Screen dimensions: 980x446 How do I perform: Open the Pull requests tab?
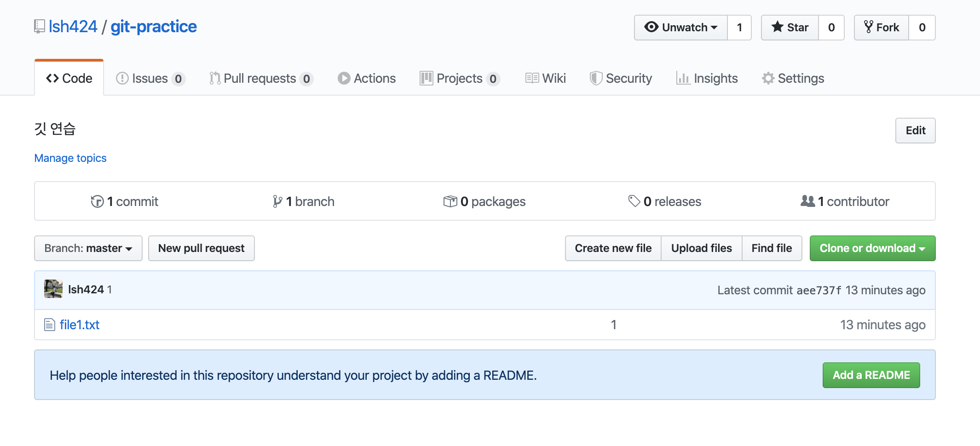tap(261, 79)
